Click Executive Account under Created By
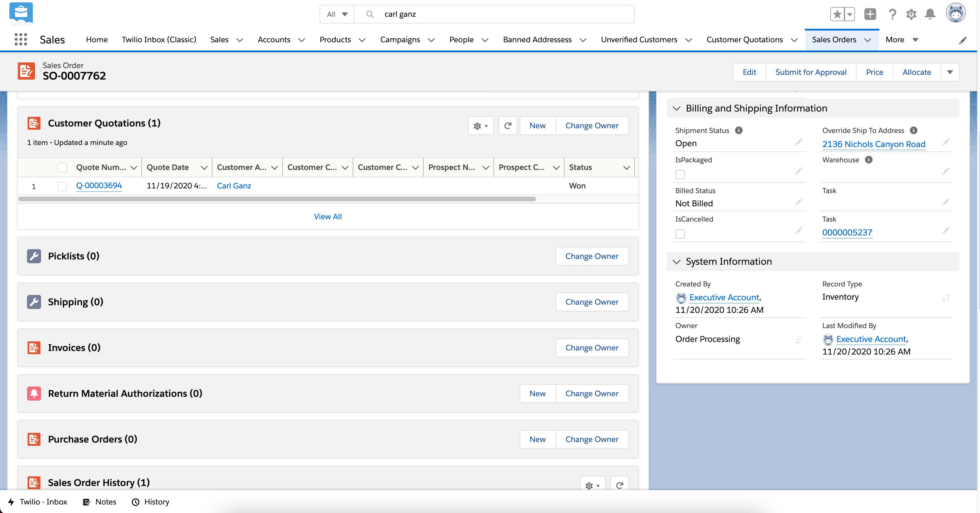 tap(724, 298)
